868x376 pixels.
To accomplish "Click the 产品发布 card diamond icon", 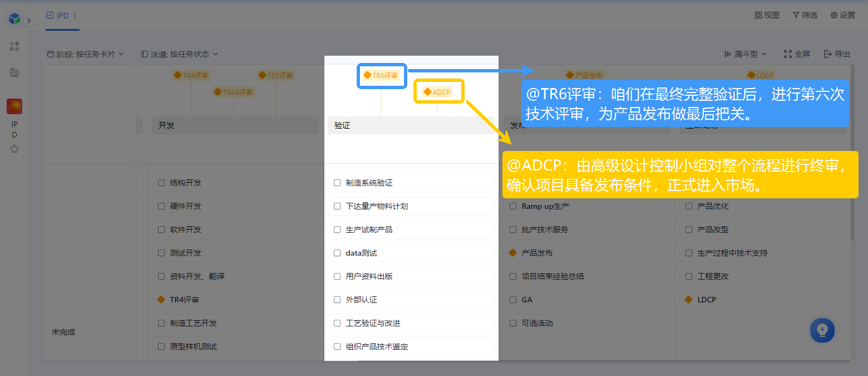I will pyautogui.click(x=513, y=253).
